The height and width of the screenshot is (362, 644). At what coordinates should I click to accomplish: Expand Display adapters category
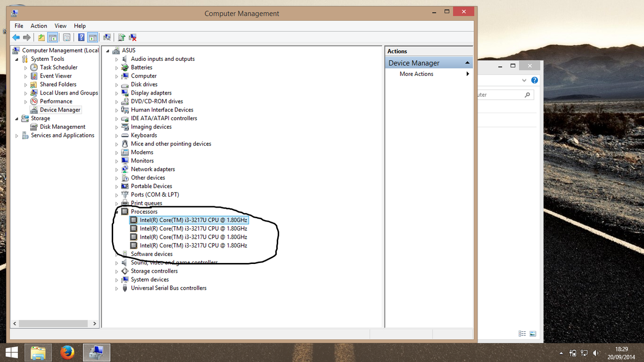pyautogui.click(x=117, y=93)
